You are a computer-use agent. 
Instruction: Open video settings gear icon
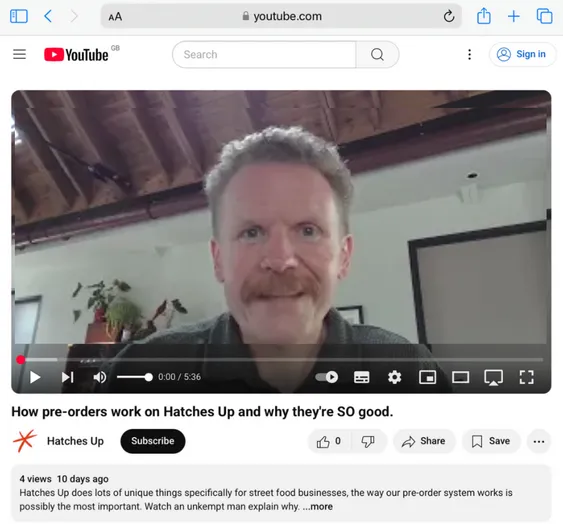click(x=394, y=377)
